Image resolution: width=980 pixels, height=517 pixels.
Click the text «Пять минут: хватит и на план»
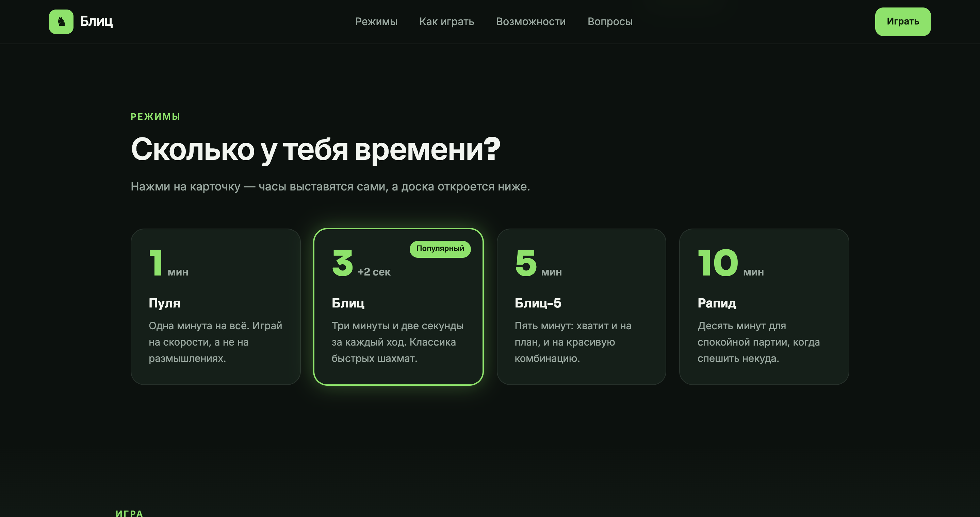pos(573,334)
